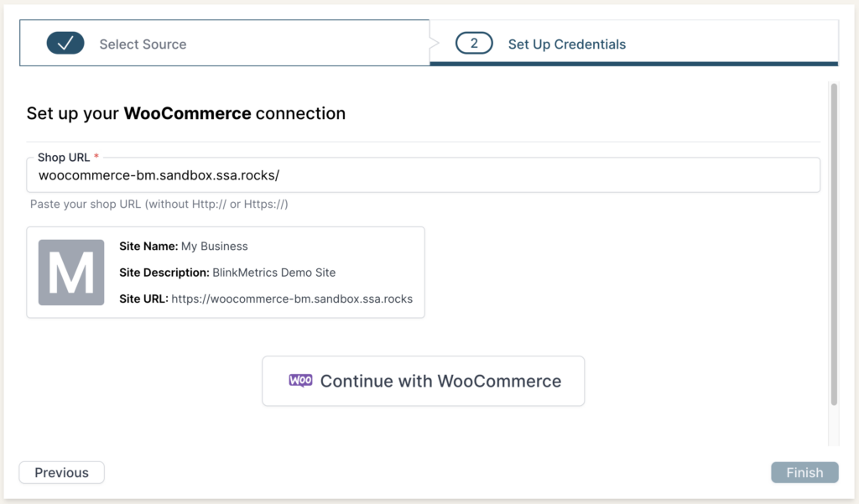Click the purple Woo logo icon
This screenshot has width=859, height=504.
tap(300, 381)
